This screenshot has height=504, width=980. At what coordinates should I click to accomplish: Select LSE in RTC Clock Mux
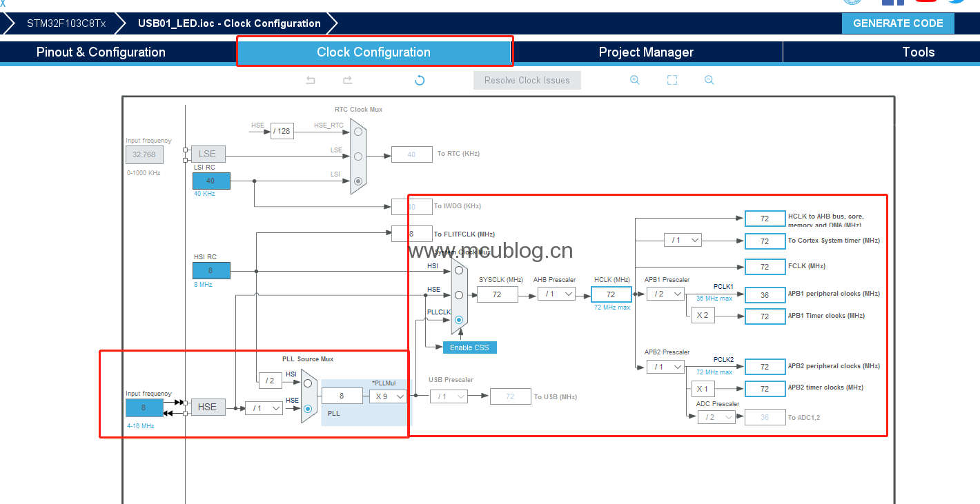(x=358, y=157)
